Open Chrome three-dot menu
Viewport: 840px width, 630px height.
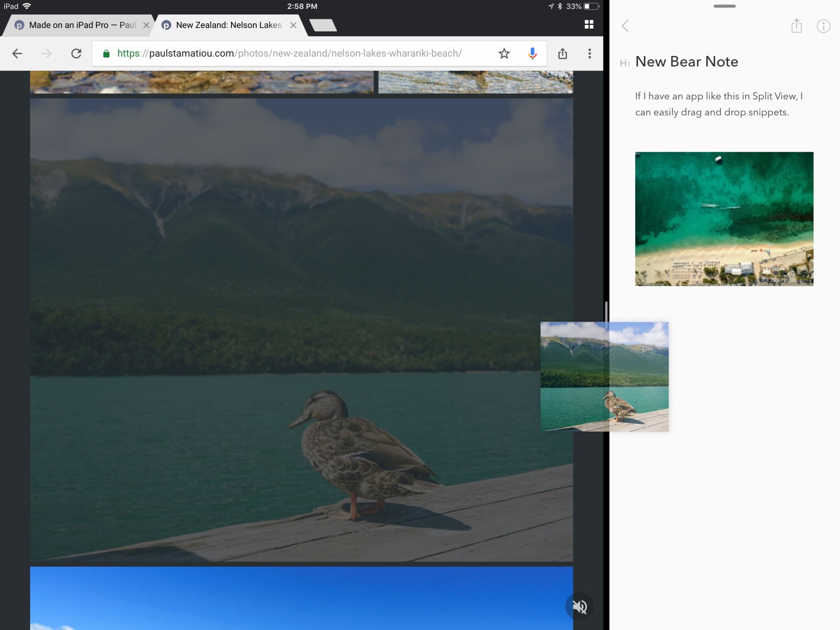coord(589,53)
